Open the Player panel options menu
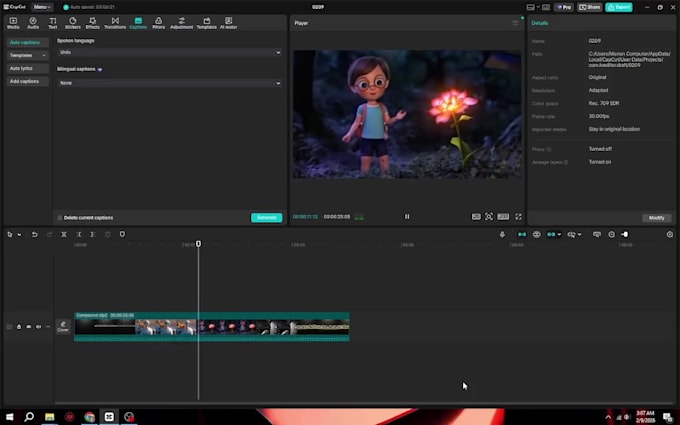 click(515, 23)
